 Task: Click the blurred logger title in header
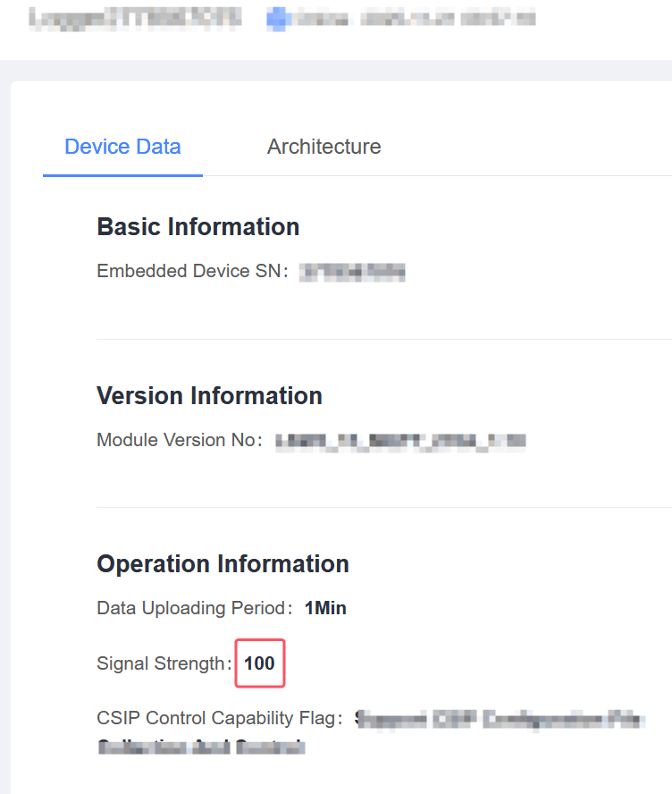(x=134, y=18)
